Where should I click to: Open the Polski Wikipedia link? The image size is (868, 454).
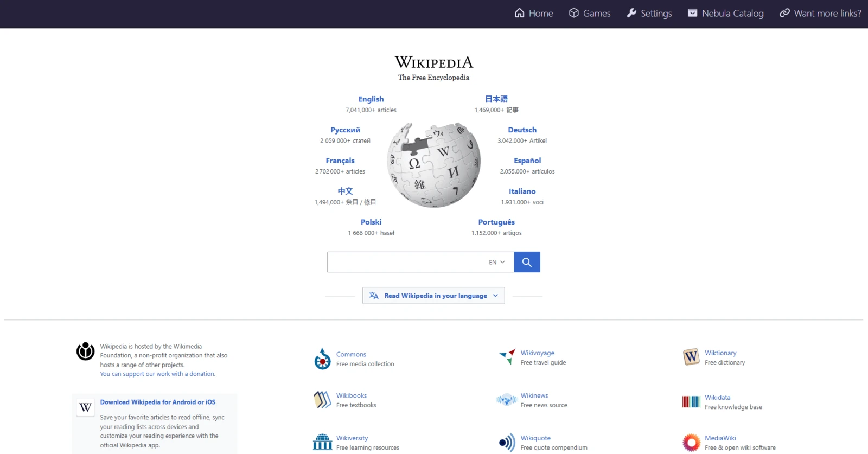371,222
